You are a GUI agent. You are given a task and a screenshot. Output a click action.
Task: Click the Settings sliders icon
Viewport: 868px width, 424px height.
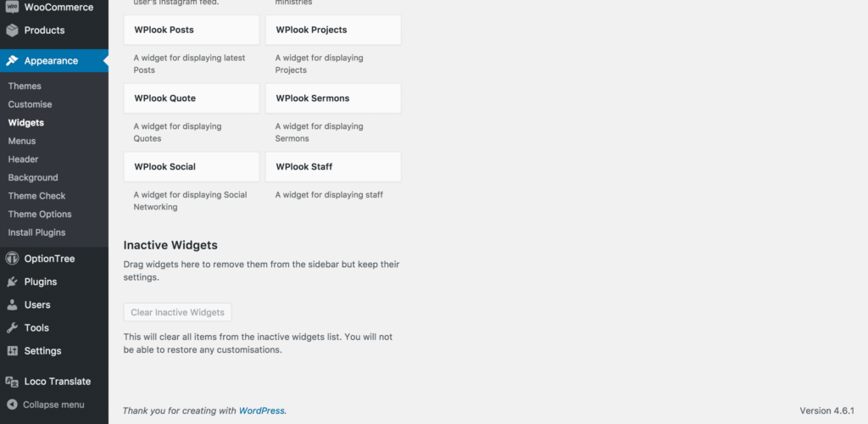click(12, 351)
